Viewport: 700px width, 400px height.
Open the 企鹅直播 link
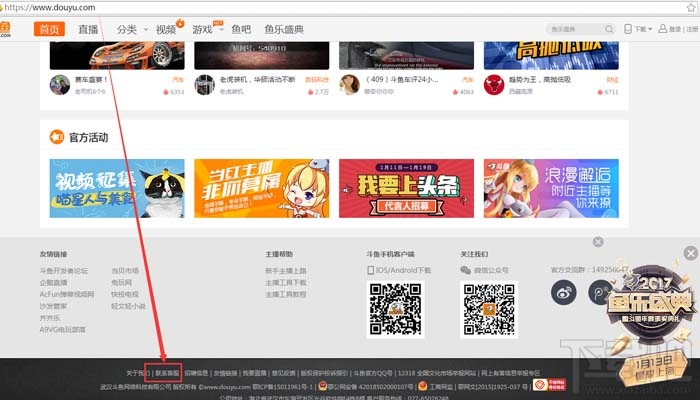[x=54, y=283]
